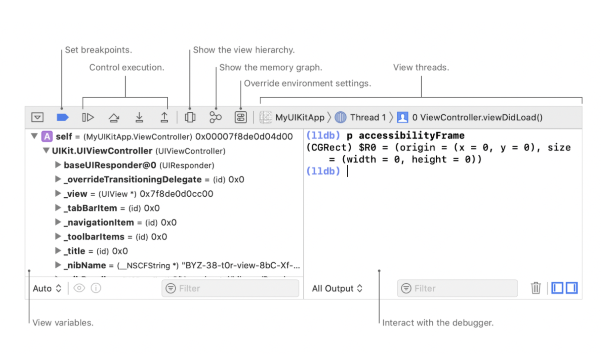Expand the _tabBarItem variable
The height and width of the screenshot is (364, 605).
[x=58, y=208]
